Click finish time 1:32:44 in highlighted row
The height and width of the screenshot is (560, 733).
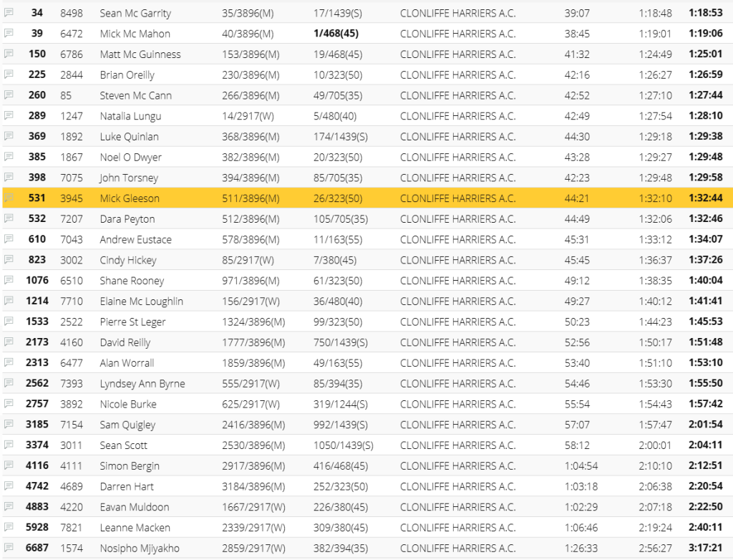click(705, 198)
